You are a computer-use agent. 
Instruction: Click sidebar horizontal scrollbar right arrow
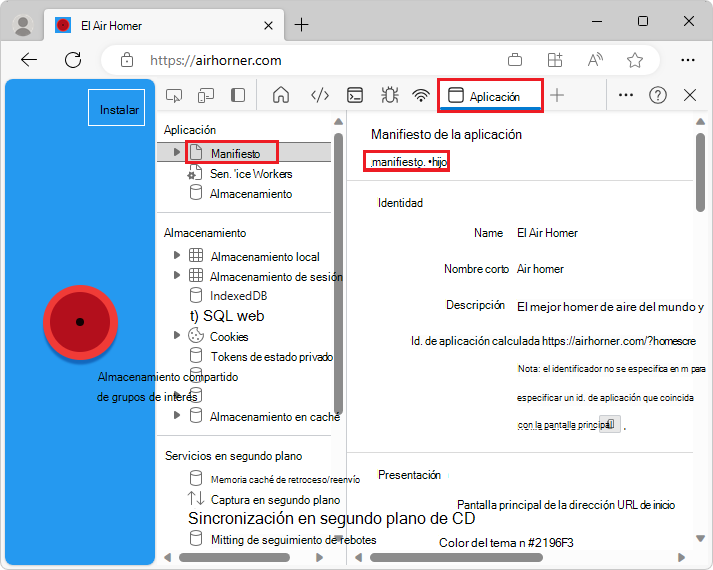[319, 557]
